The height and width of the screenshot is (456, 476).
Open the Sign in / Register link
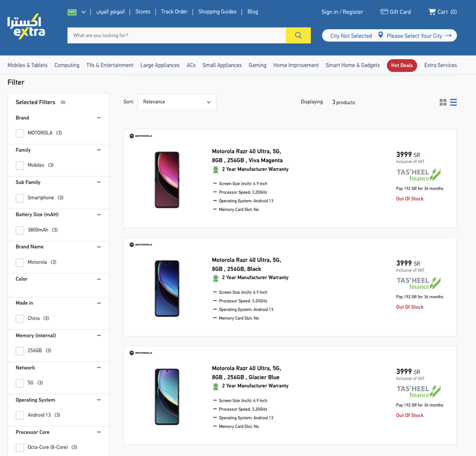pos(342,12)
